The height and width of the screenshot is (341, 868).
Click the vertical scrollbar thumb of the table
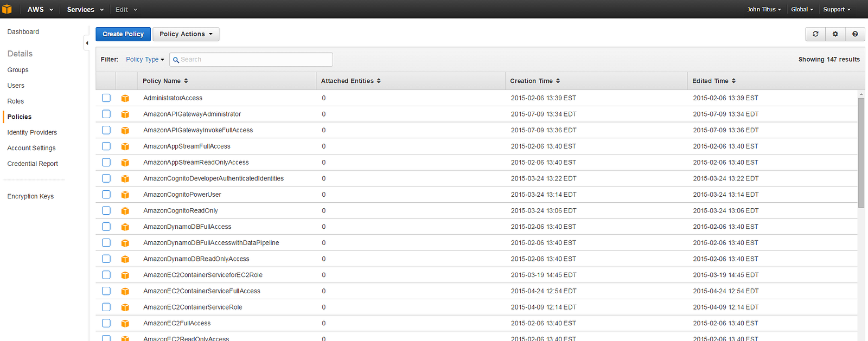pos(861,153)
